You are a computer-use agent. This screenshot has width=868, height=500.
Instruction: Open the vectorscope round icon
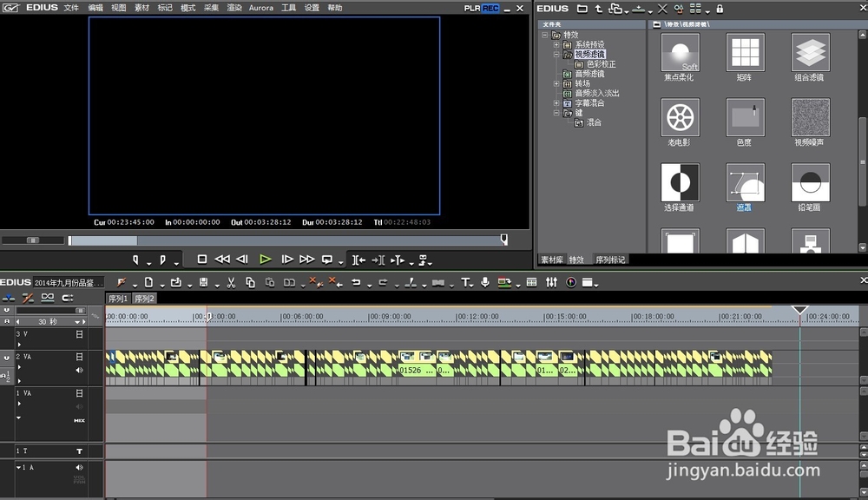pos(571,282)
